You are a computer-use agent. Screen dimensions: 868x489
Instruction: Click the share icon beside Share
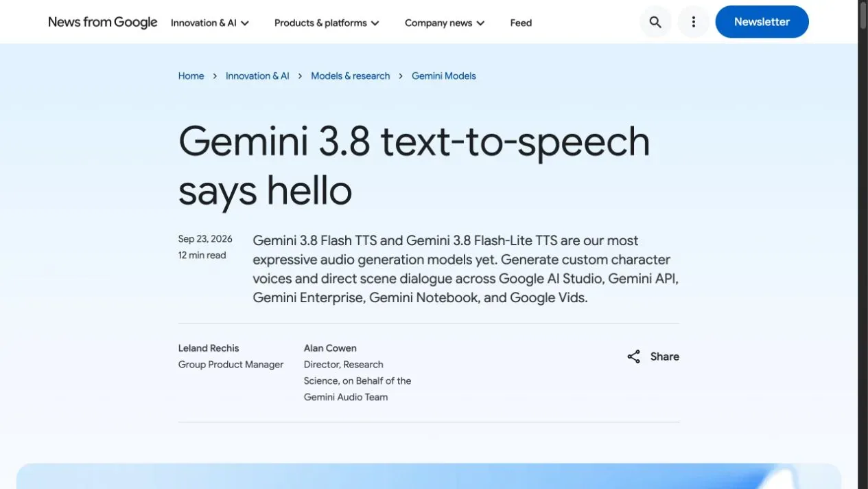633,356
